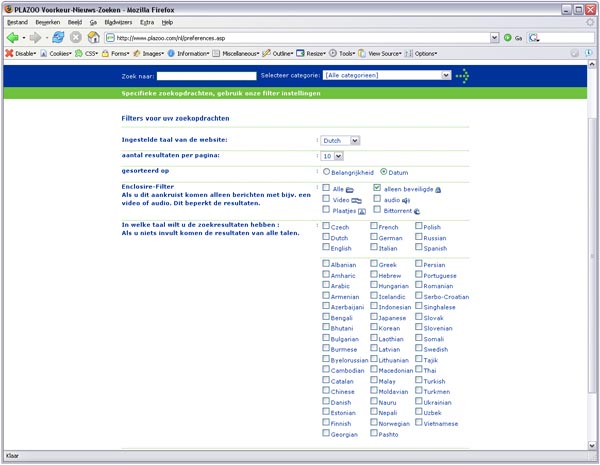Click the Reload page icon

coord(57,38)
